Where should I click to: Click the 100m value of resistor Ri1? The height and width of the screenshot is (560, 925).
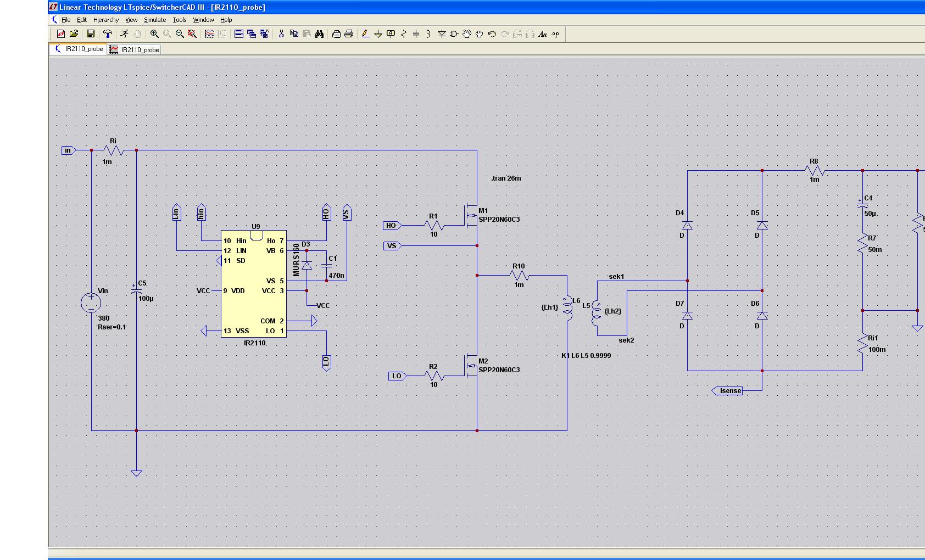877,350
